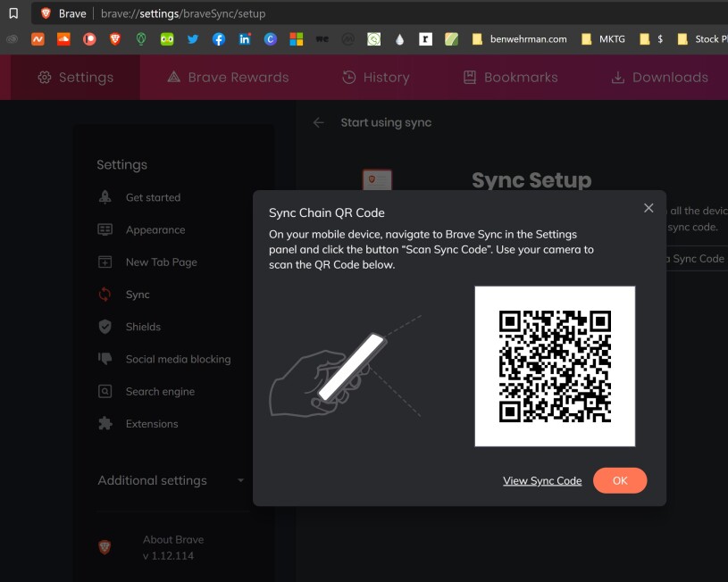Open the Patreon bookmark icon
Viewport: 728px width, 582px height.
pyautogui.click(x=89, y=39)
